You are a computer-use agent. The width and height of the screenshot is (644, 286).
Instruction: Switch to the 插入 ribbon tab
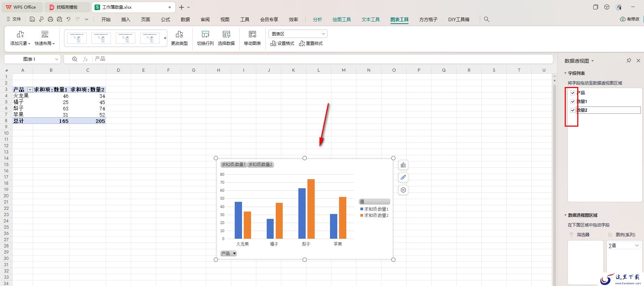(x=126, y=19)
